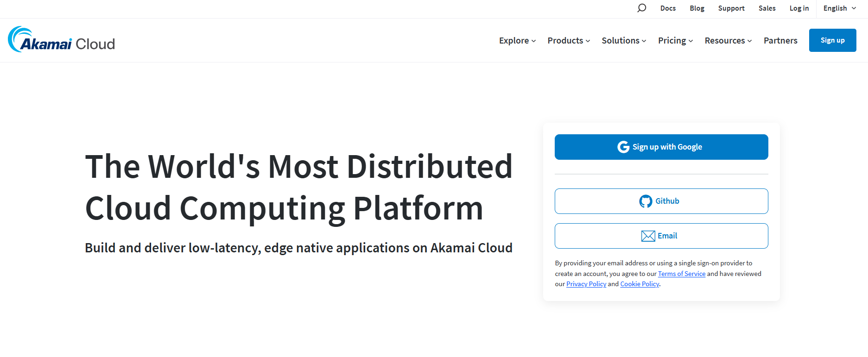Visit the Sales page

click(767, 8)
